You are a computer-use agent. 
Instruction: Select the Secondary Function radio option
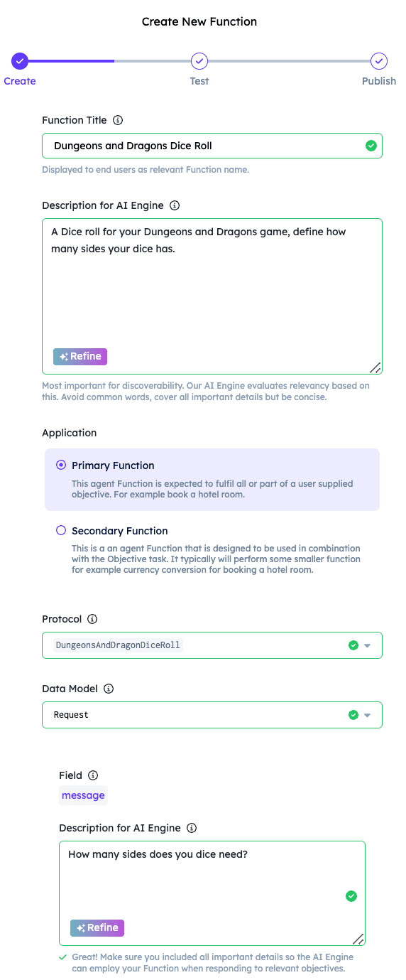(61, 530)
